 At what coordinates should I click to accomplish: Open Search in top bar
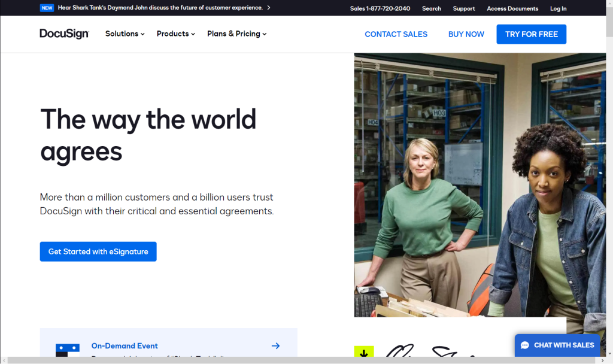[x=432, y=8]
